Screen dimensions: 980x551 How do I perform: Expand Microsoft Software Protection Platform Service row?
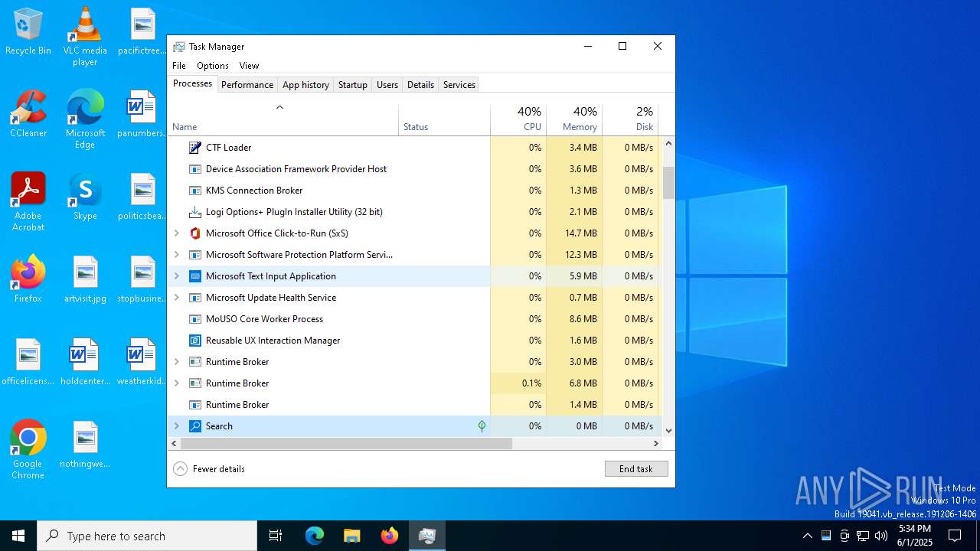pyautogui.click(x=177, y=255)
